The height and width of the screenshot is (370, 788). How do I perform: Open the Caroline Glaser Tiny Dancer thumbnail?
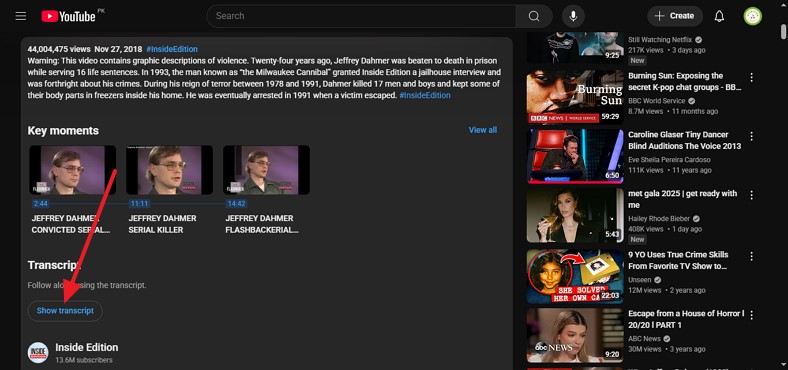click(575, 156)
